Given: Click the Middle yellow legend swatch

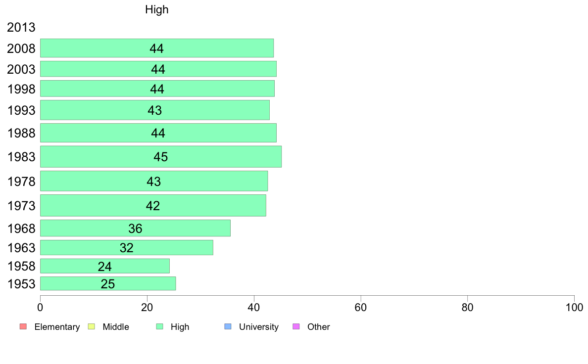Looking at the screenshot, I should click(91, 326).
